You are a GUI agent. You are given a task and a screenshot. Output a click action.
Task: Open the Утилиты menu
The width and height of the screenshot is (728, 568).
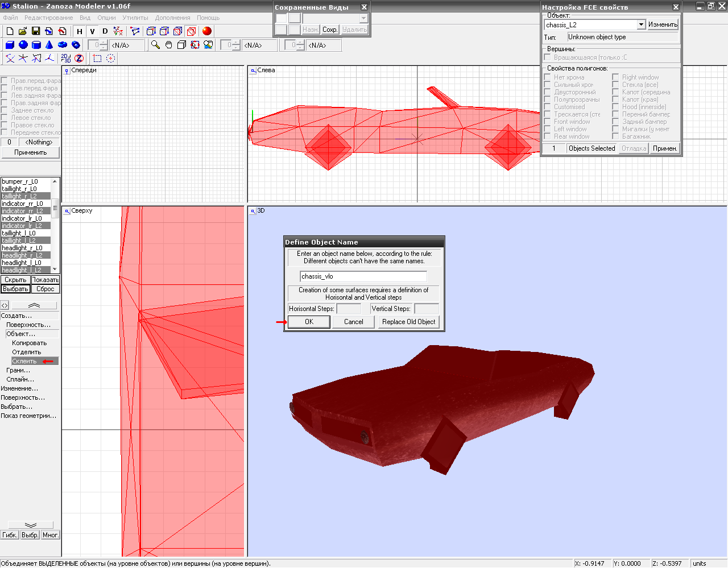pyautogui.click(x=135, y=18)
